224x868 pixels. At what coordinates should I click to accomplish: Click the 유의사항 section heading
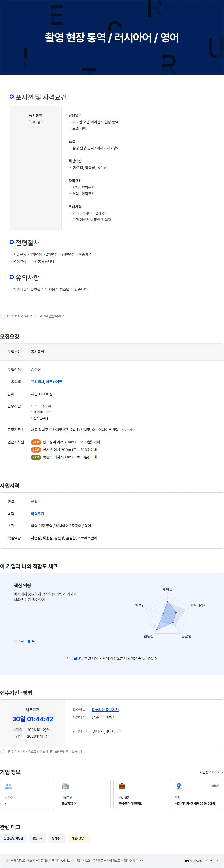click(27, 278)
